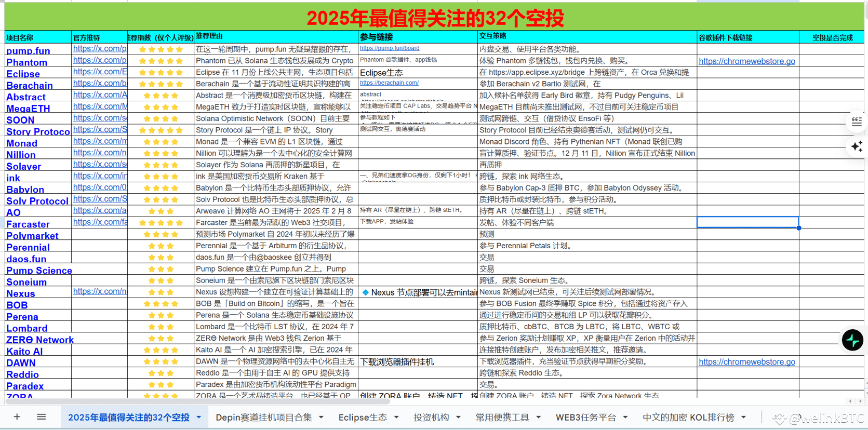Viewport: 868px width, 430px height.
Task: Open the MegaETH project link
Action: coord(28,109)
